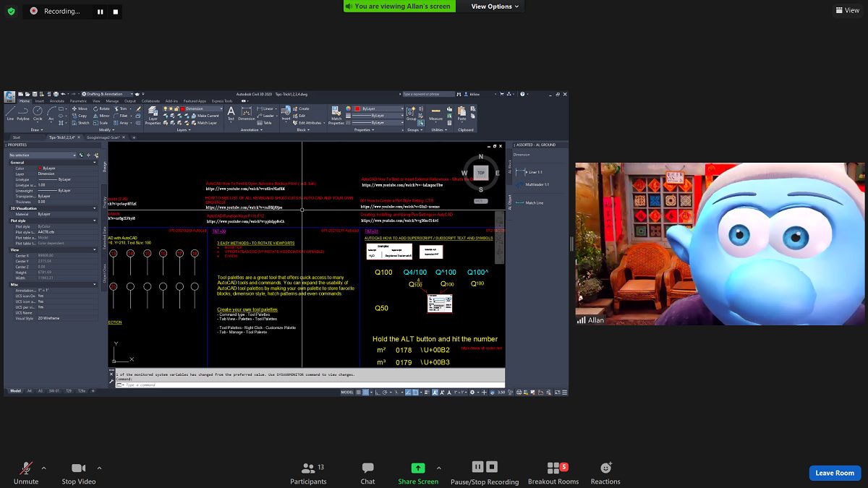Open the Annotate ribbon tab
868x488 pixels.
tap(57, 101)
